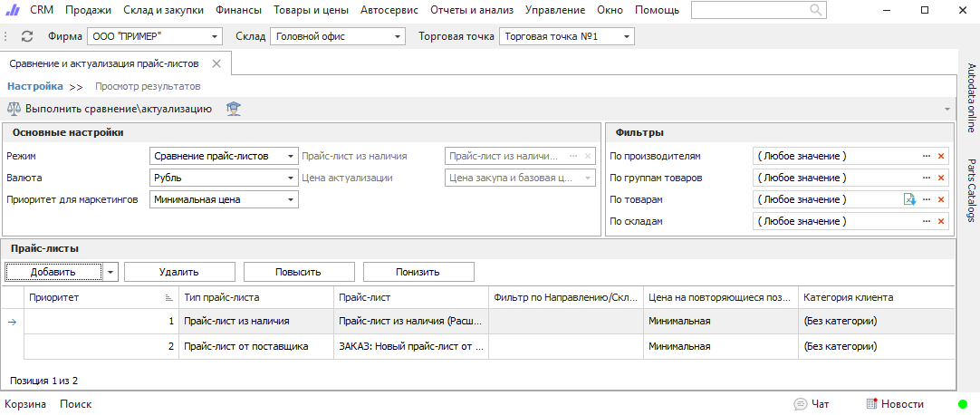Screen dimensions: 980x415
Task: Expand the Режим dropdown
Action: coord(290,156)
